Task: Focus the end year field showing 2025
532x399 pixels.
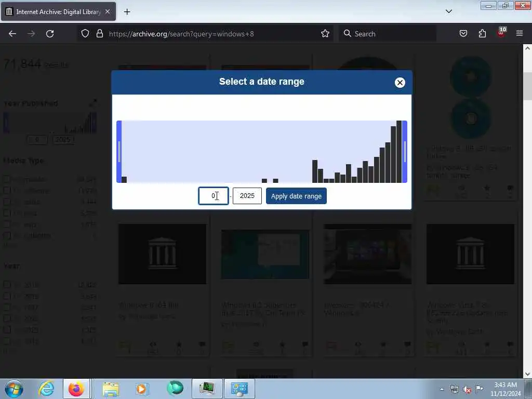Action: pos(247,196)
